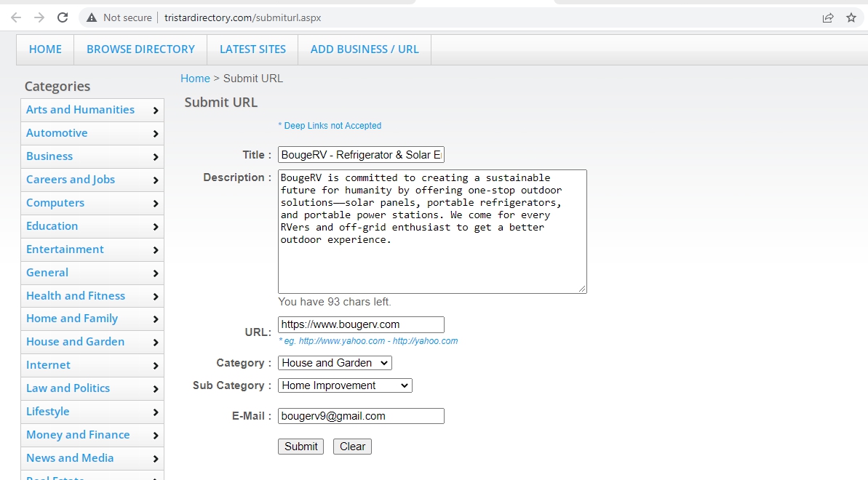Open the Health and Fitness link
Viewport: 868px width, 480px height.
tap(75, 296)
